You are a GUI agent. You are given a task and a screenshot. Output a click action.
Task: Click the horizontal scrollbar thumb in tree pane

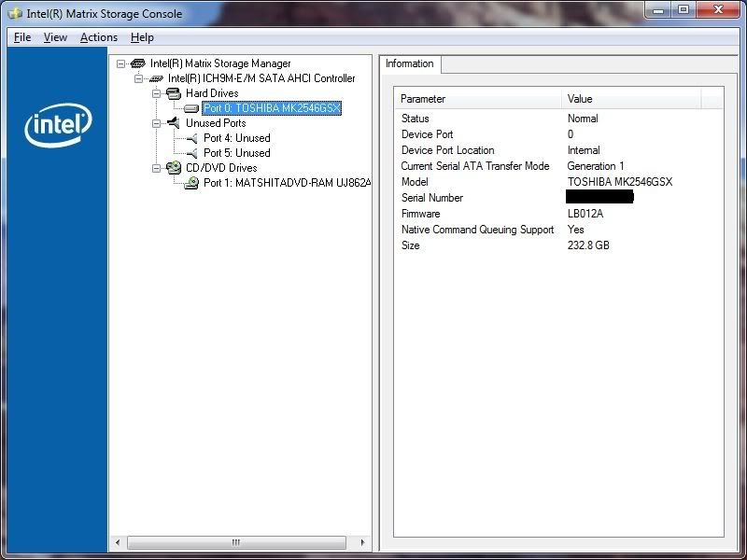pyautogui.click(x=236, y=542)
